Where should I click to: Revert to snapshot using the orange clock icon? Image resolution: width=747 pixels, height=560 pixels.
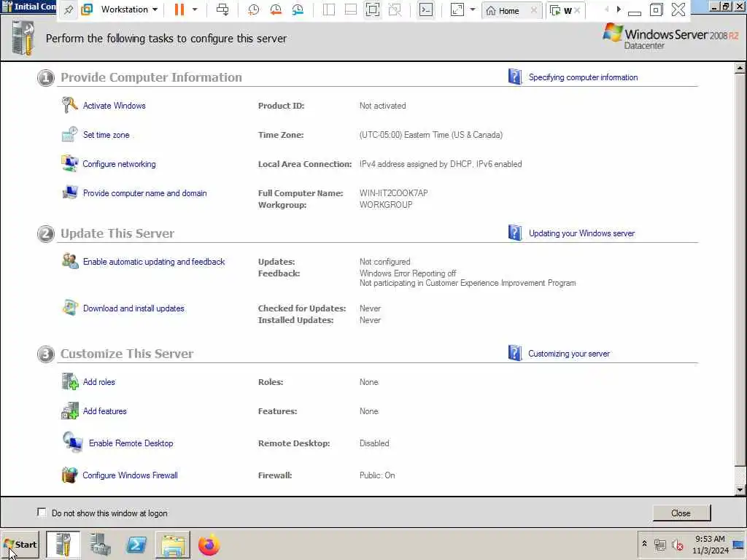click(275, 9)
